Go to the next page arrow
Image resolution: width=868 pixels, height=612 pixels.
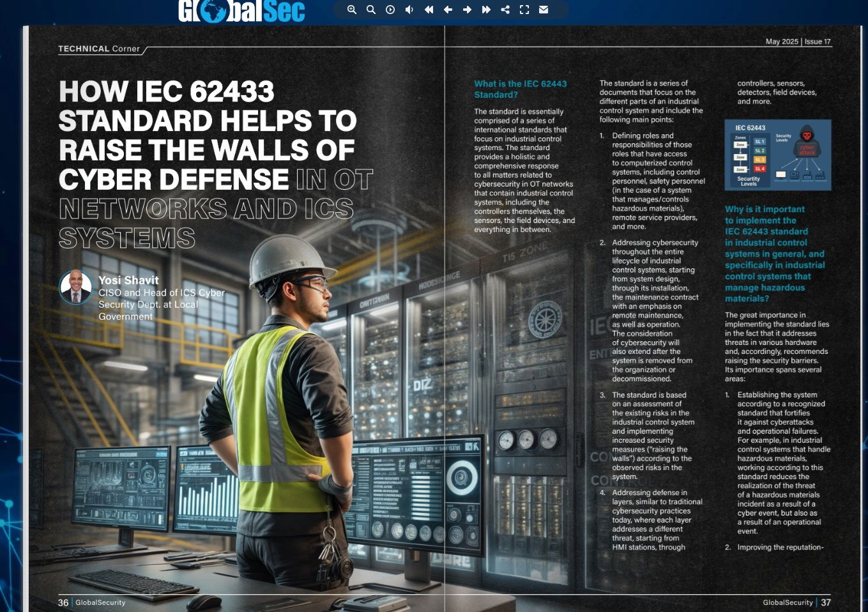[467, 10]
